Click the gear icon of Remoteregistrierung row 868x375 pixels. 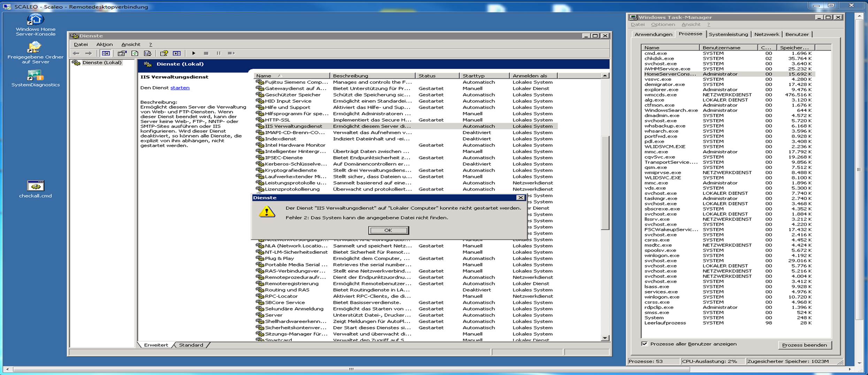coord(260,284)
